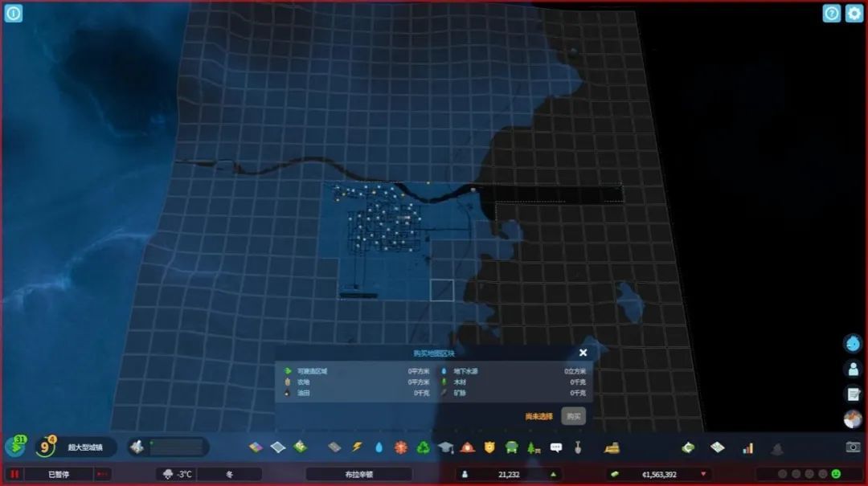Open the Police shield menu icon
Screen dimensions: 868x486
pyautogui.click(x=489, y=447)
